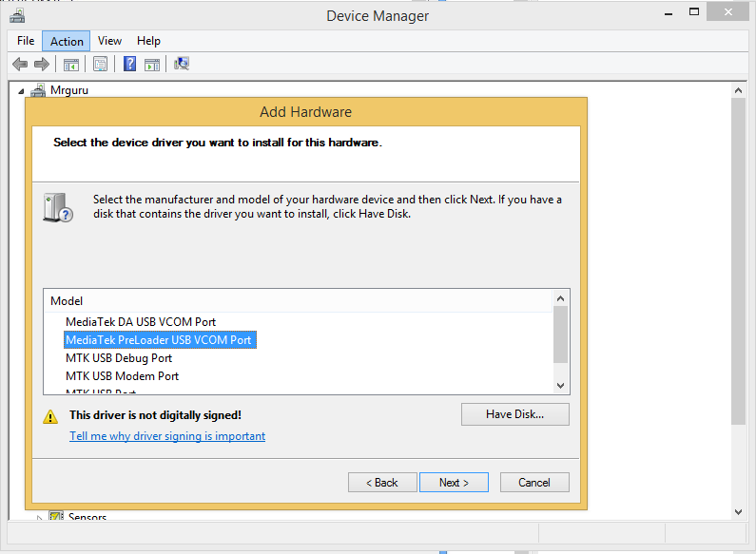756x554 pixels.
Task: Click model list scroll down arrow
Action: 560,386
